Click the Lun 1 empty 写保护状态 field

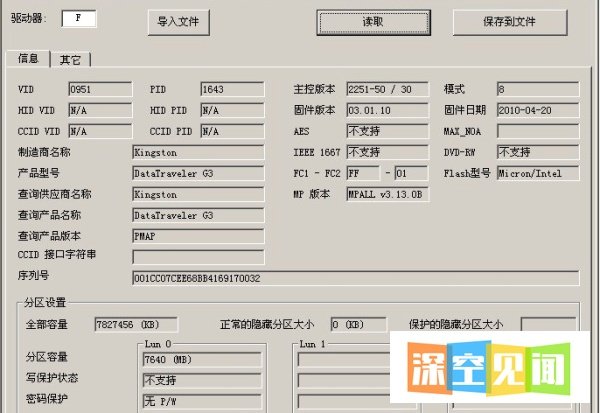click(344, 380)
